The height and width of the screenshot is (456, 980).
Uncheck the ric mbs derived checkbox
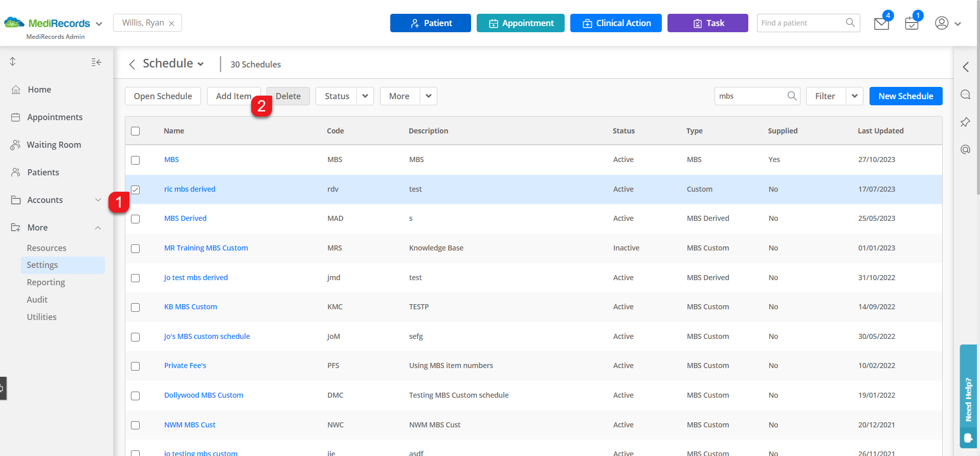coord(135,190)
